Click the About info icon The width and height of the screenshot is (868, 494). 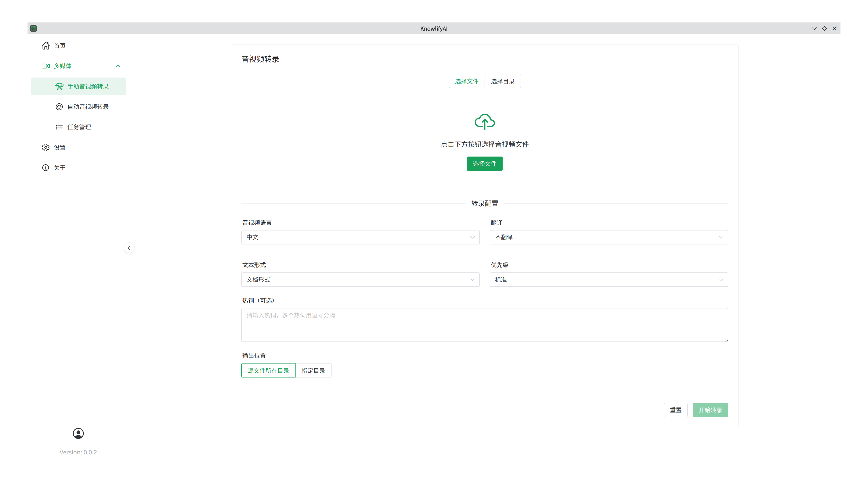click(x=46, y=168)
